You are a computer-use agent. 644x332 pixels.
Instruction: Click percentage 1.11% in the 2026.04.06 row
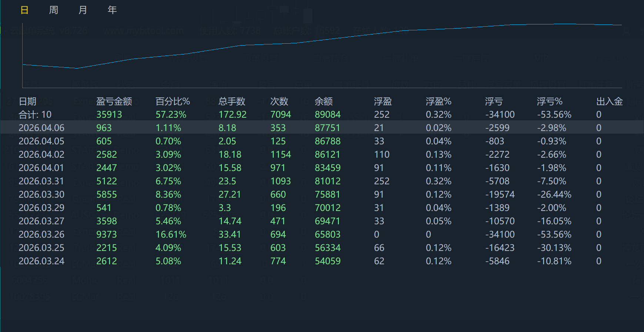click(x=168, y=128)
